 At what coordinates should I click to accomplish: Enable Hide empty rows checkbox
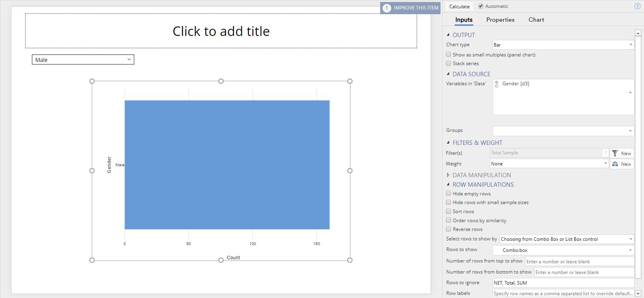pyautogui.click(x=448, y=193)
